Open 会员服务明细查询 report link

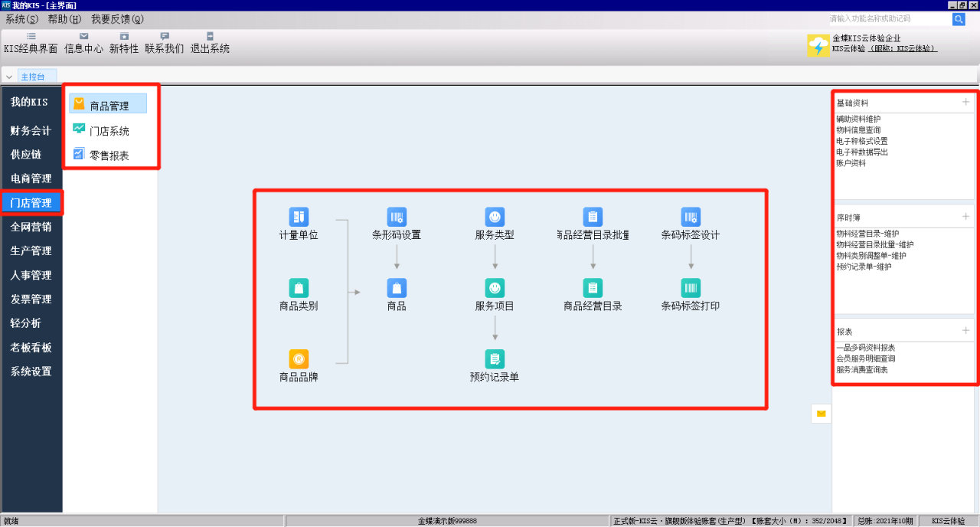(x=866, y=358)
